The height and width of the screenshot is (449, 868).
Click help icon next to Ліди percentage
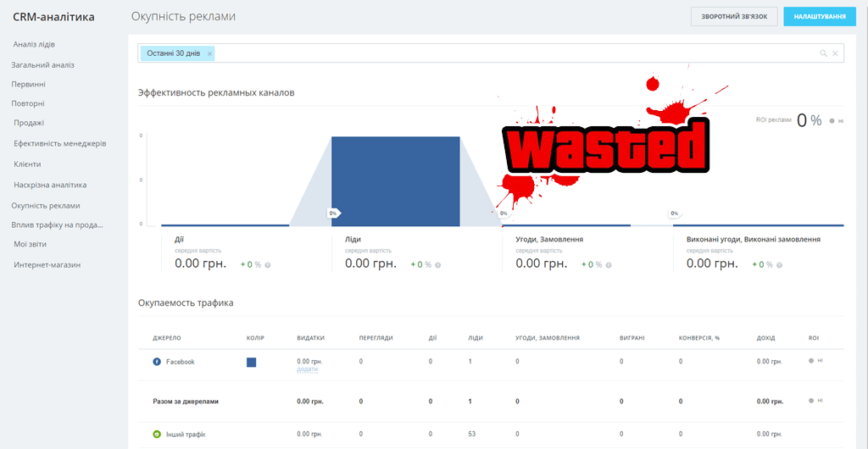(438, 265)
